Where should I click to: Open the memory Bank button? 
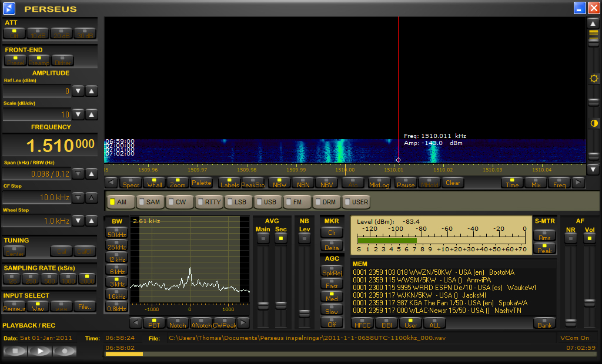[544, 323]
